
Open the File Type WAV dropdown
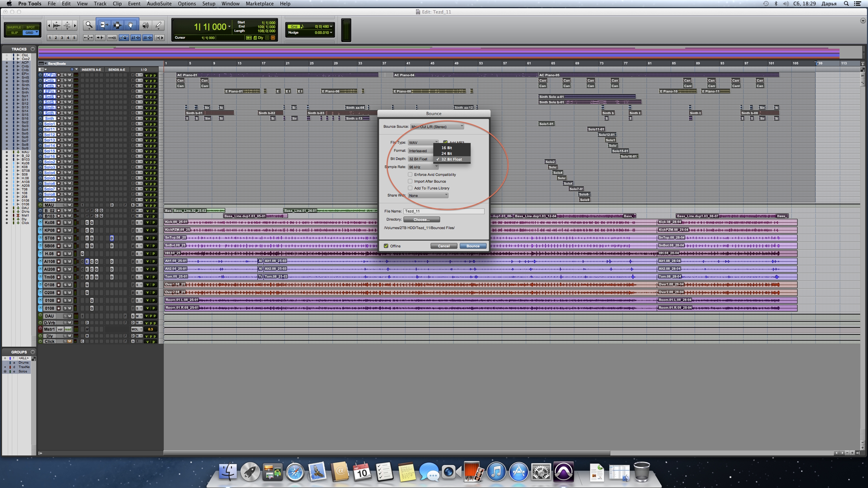(423, 143)
